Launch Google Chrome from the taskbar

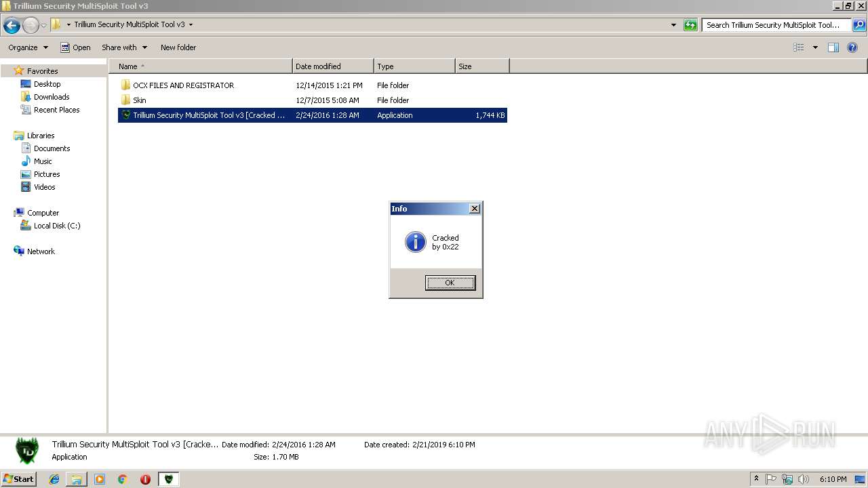click(122, 479)
